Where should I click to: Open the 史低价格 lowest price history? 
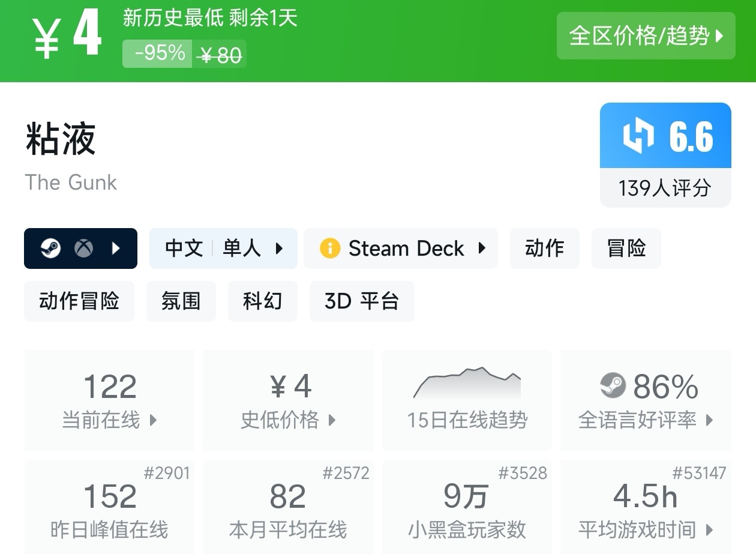click(288, 401)
